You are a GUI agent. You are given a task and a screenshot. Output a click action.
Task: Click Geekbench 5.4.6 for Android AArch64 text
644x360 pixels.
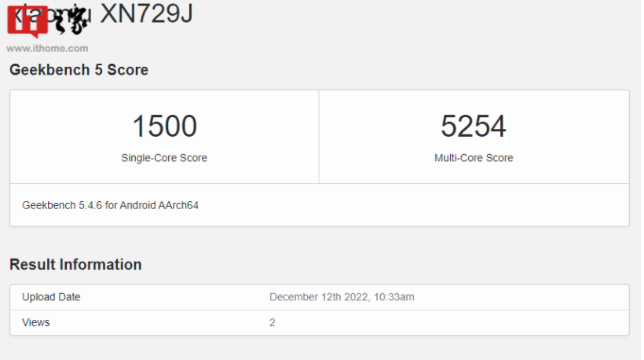[111, 205]
